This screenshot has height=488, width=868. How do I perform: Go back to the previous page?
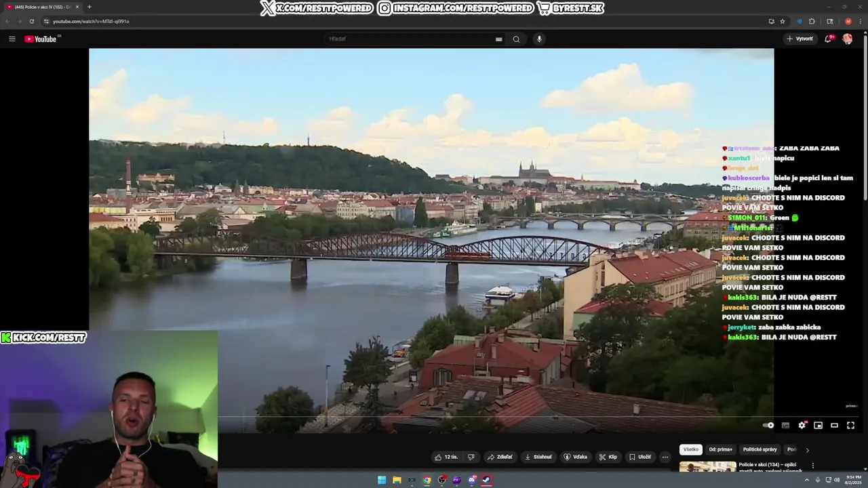pos(7,21)
